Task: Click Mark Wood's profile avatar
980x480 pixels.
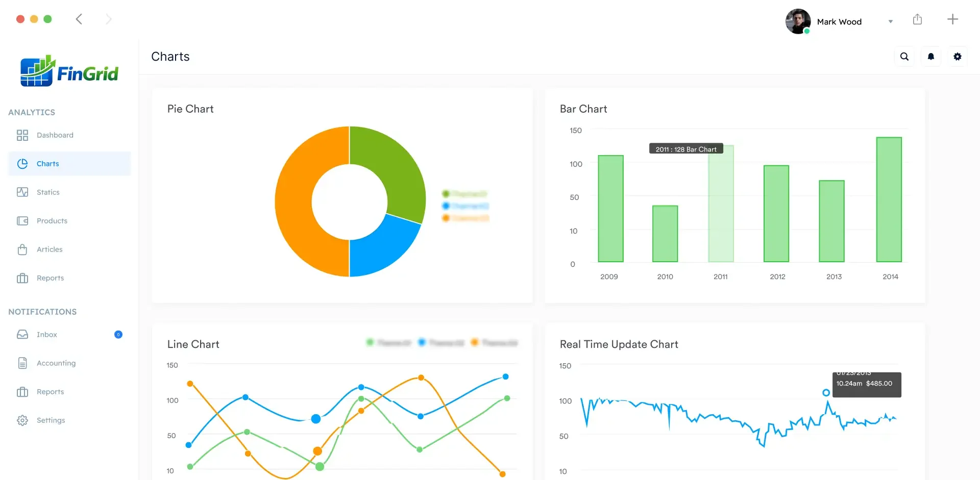Action: [x=798, y=21]
